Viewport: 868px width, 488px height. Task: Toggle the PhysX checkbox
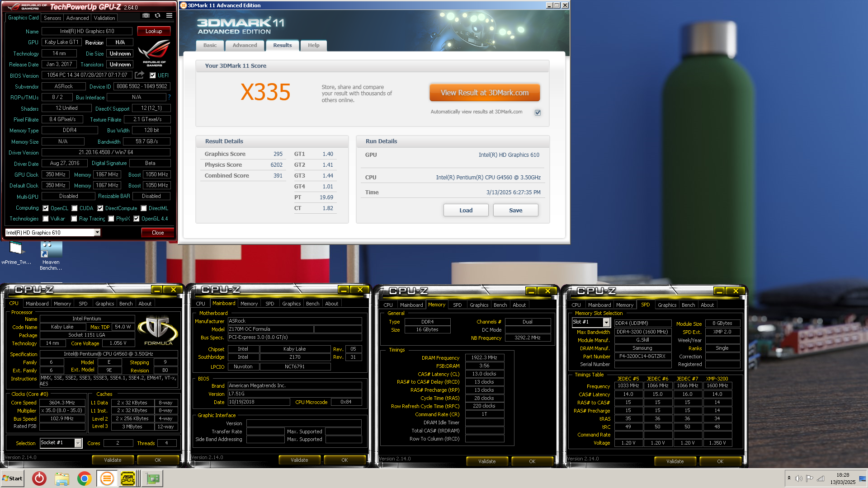[111, 219]
